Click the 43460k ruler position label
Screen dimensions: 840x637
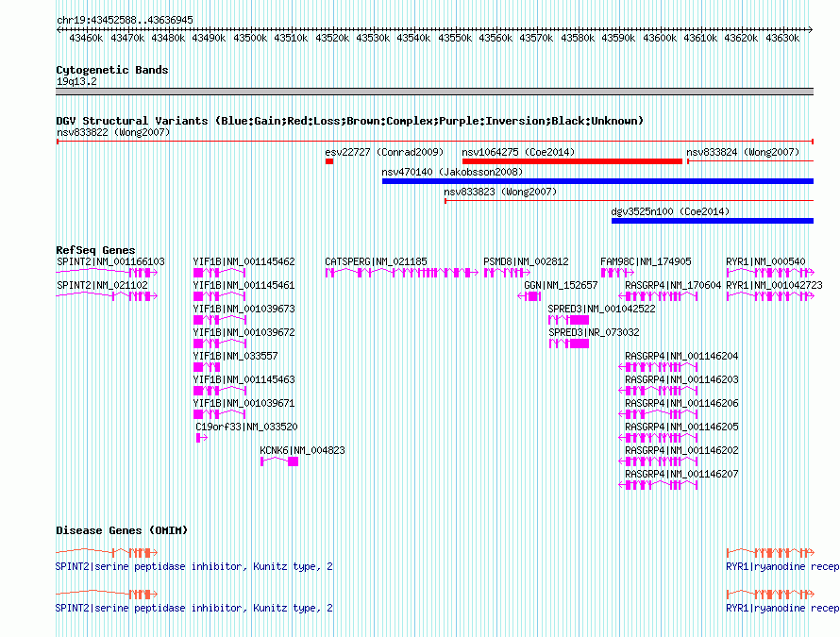coord(86,38)
